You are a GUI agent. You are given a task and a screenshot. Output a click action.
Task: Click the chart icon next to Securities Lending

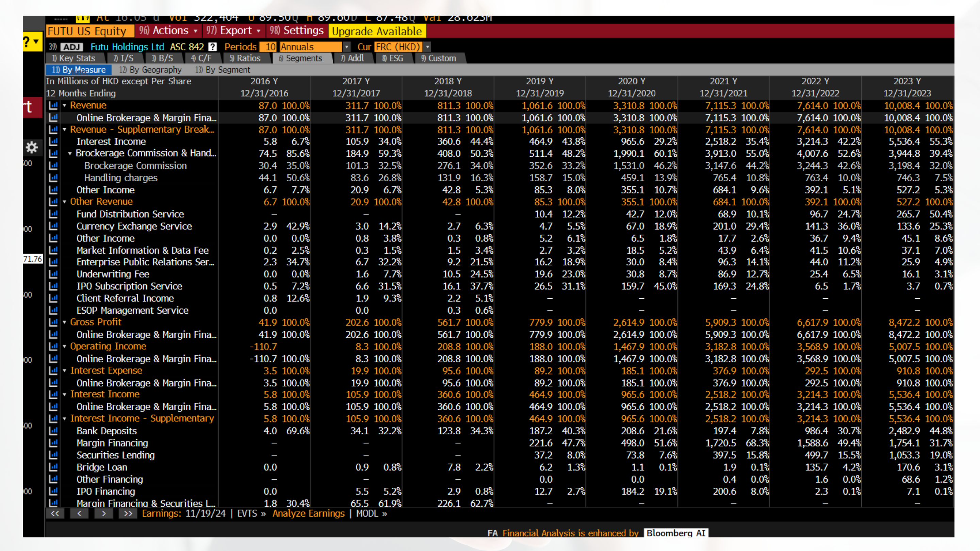tap(53, 455)
